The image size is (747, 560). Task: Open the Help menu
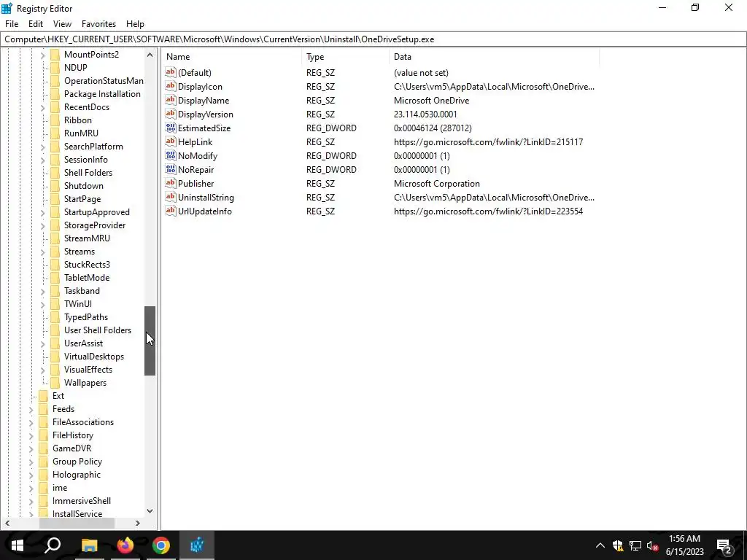coord(135,24)
